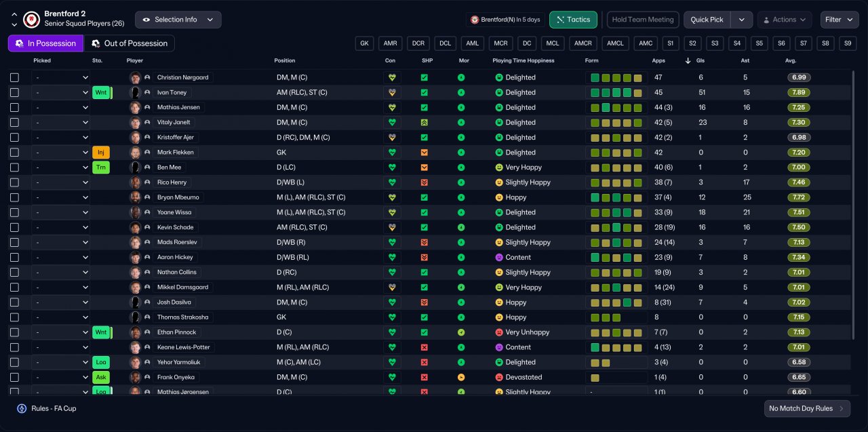Click Rico Henry's match sharpness icon
This screenshot has height=432, width=868.
[424, 182]
